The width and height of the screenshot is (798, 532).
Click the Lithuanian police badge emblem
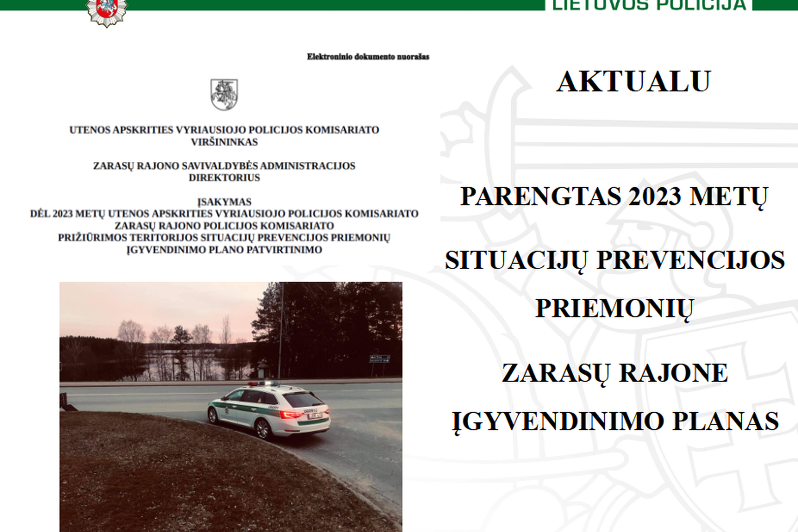tap(107, 13)
